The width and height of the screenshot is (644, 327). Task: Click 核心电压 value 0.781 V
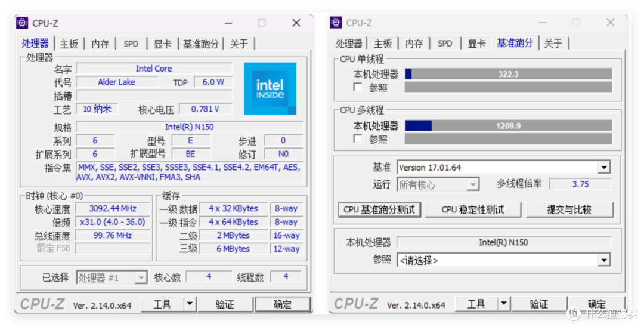click(205, 109)
